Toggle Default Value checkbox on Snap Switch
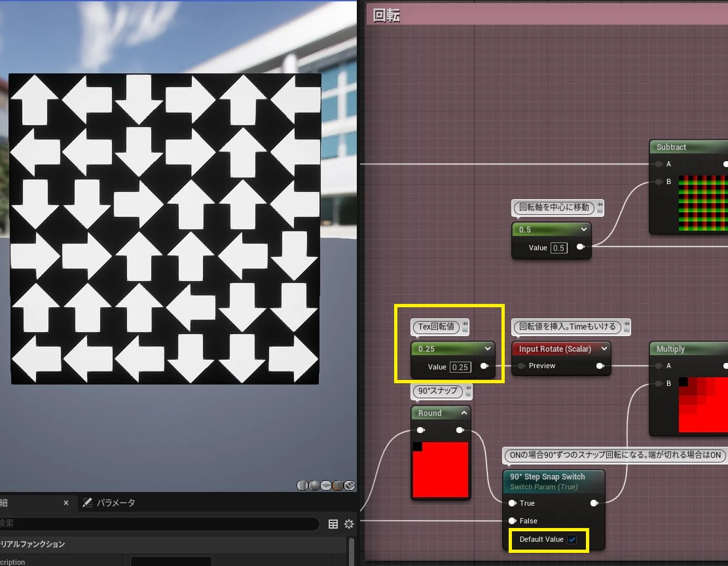Viewport: 728px width, 566px height. (572, 540)
